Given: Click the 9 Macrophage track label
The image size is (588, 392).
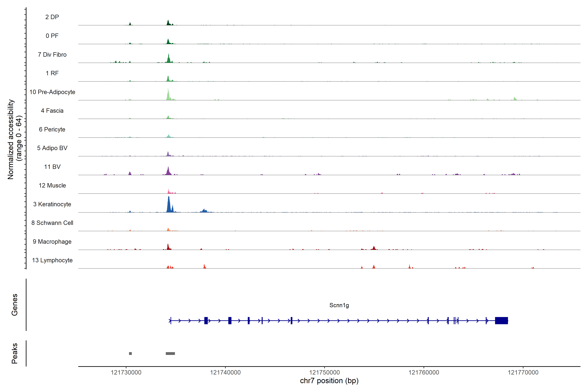Looking at the screenshot, I should click(52, 242).
